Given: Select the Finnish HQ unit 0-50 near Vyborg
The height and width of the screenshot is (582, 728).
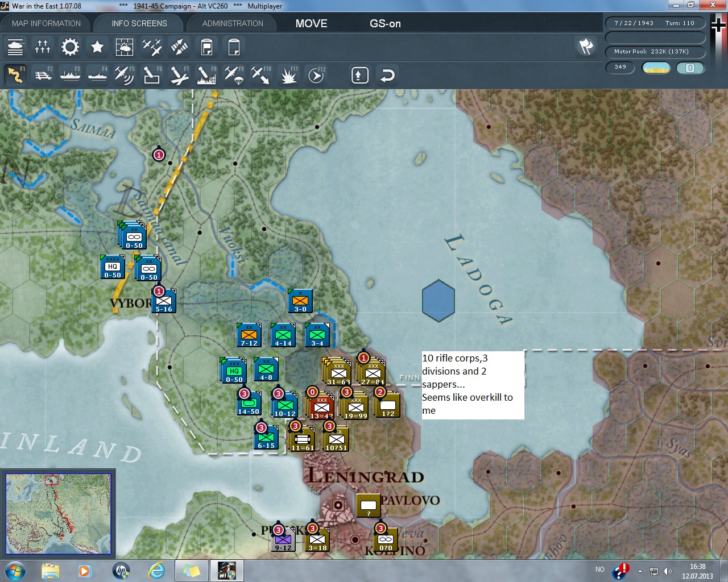Looking at the screenshot, I should tap(113, 267).
